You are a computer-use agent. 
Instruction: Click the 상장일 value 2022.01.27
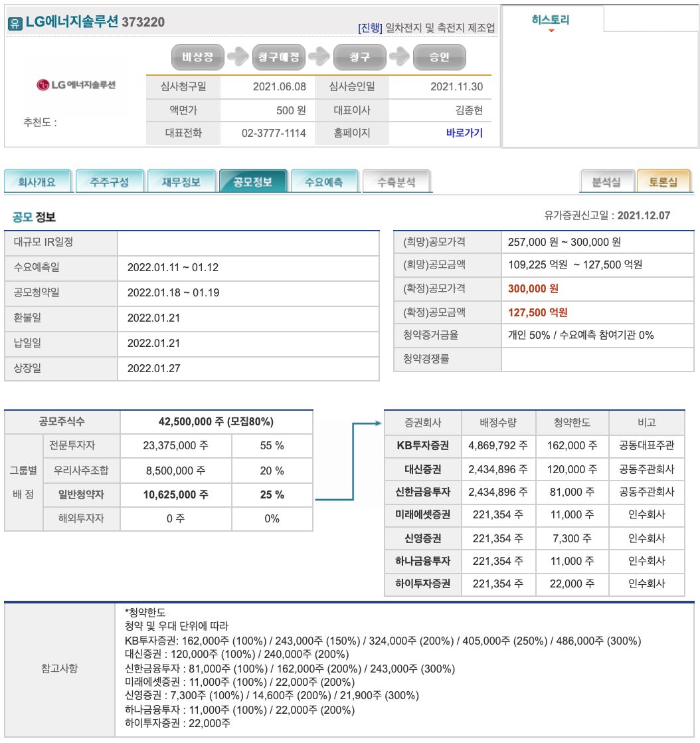pos(154,368)
